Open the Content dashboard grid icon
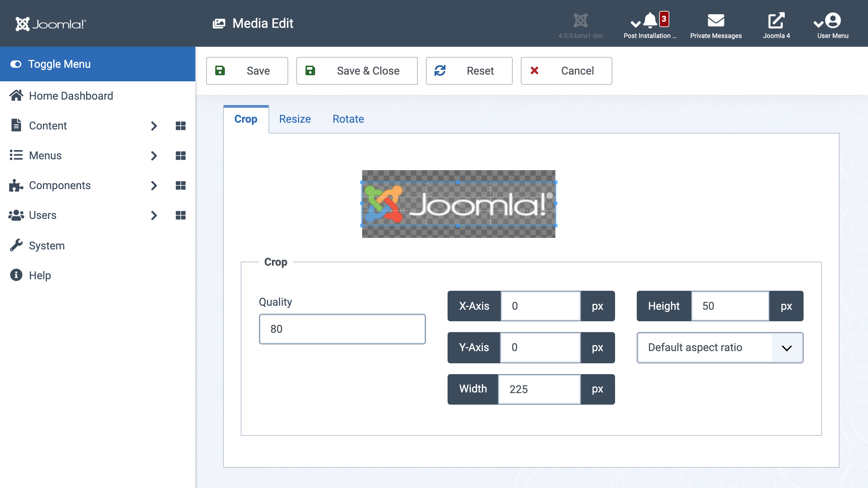The width and height of the screenshot is (868, 488). coord(180,126)
